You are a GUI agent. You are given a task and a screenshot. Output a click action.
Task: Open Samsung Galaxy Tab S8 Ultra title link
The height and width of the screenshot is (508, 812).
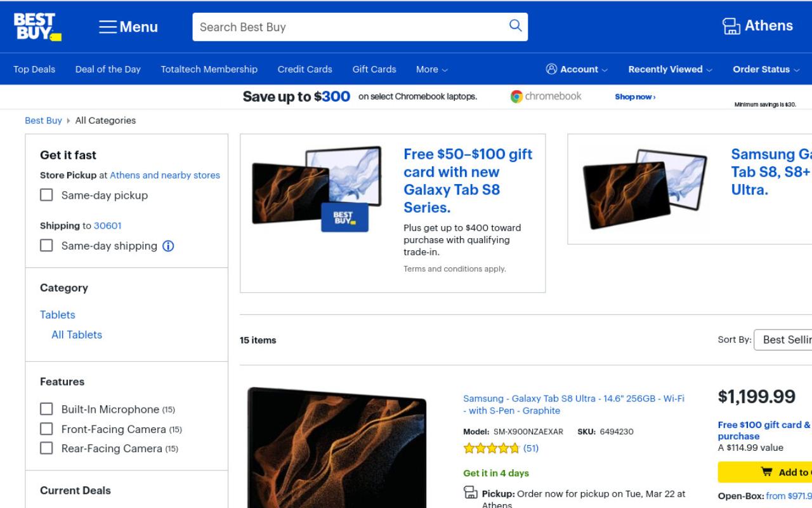coord(573,404)
